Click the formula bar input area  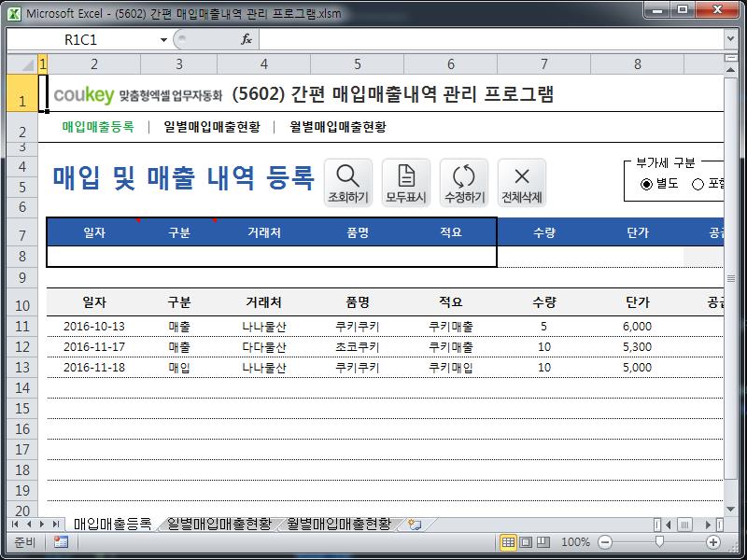(x=491, y=39)
